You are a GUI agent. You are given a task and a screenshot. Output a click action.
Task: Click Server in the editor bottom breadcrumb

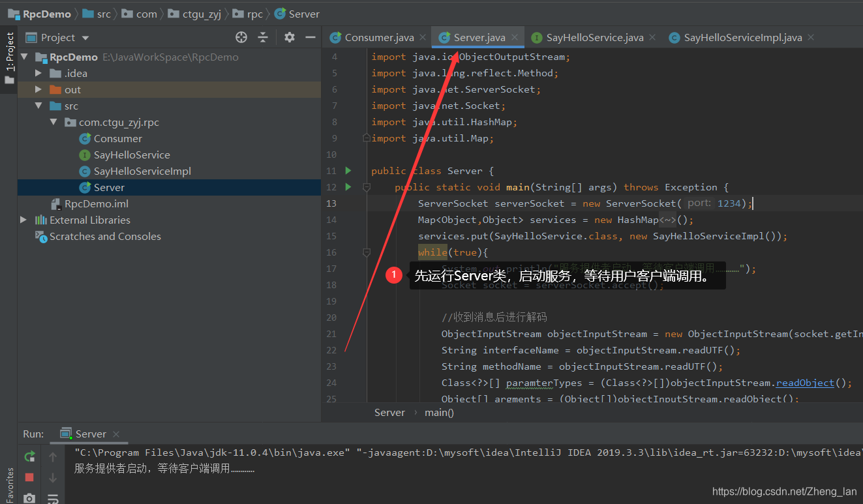pos(389,412)
